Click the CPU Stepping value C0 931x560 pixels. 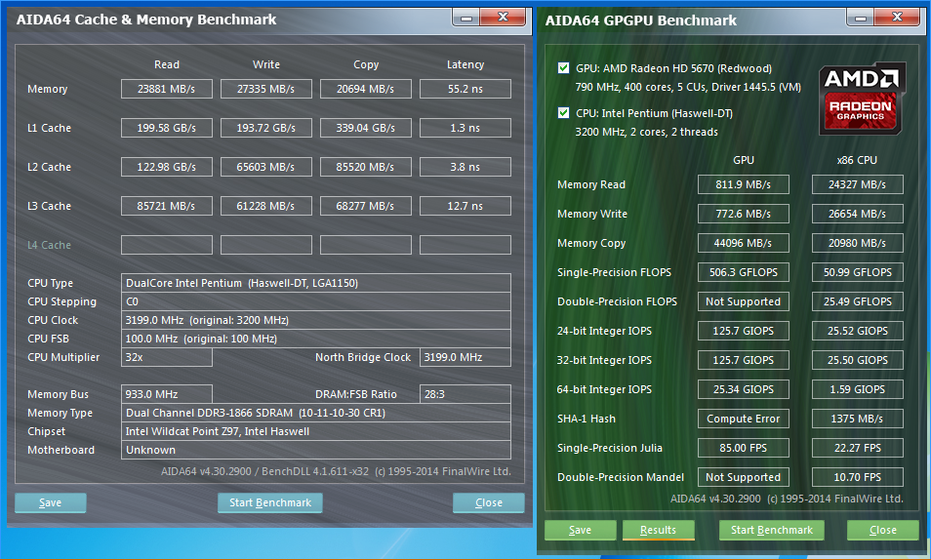316,301
